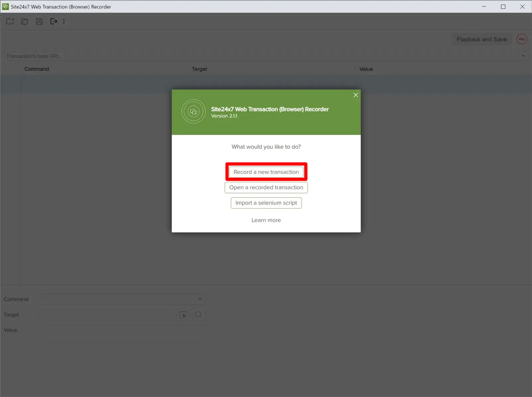This screenshot has width=532, height=397.
Task: Click the Version 2.1.1 text
Action: point(224,116)
